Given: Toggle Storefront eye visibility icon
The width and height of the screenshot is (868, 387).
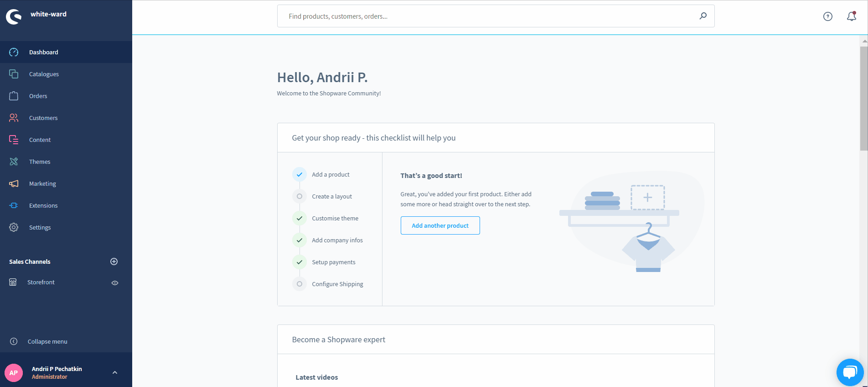Looking at the screenshot, I should tap(115, 283).
